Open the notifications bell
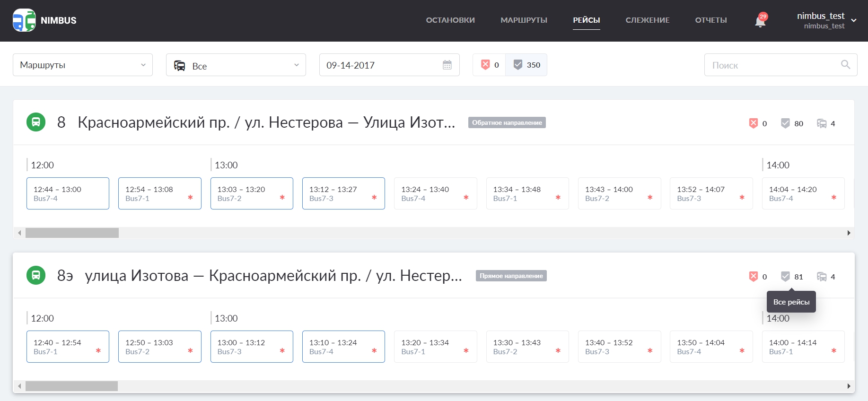This screenshot has height=401, width=868. point(760,21)
